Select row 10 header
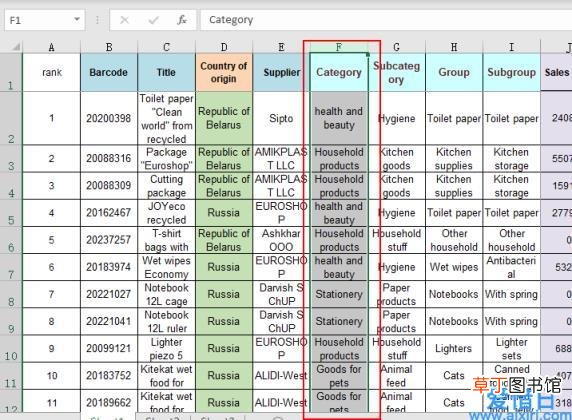This screenshot has width=572, height=420. [x=11, y=349]
